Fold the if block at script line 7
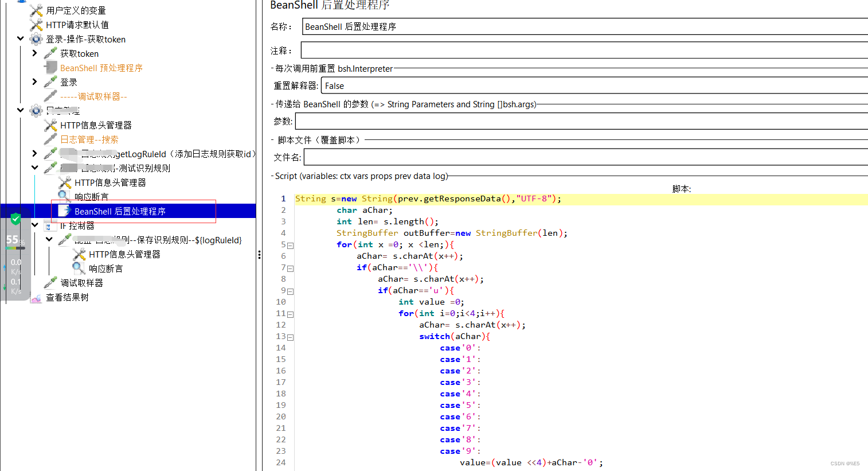 (x=290, y=268)
